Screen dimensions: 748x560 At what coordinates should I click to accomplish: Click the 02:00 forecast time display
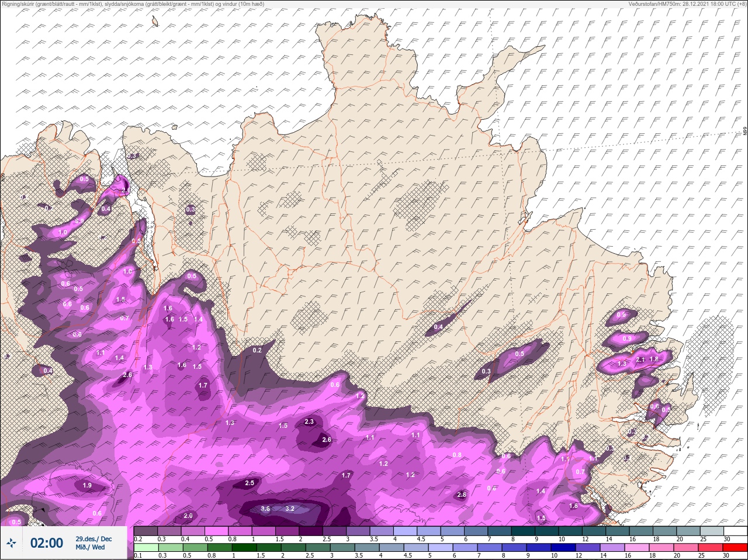47,543
